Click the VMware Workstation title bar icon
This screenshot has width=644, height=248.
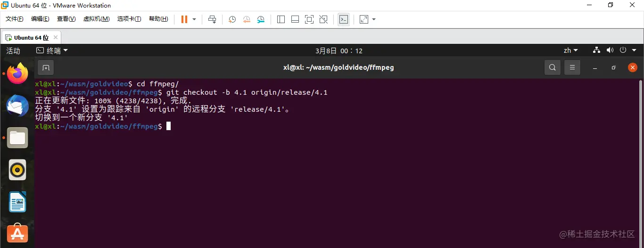click(x=5, y=5)
